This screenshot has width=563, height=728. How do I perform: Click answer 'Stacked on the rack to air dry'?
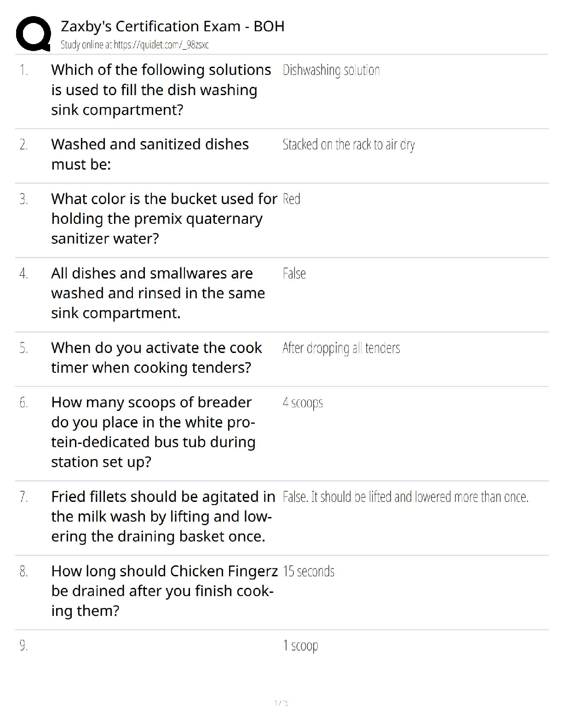(x=349, y=144)
